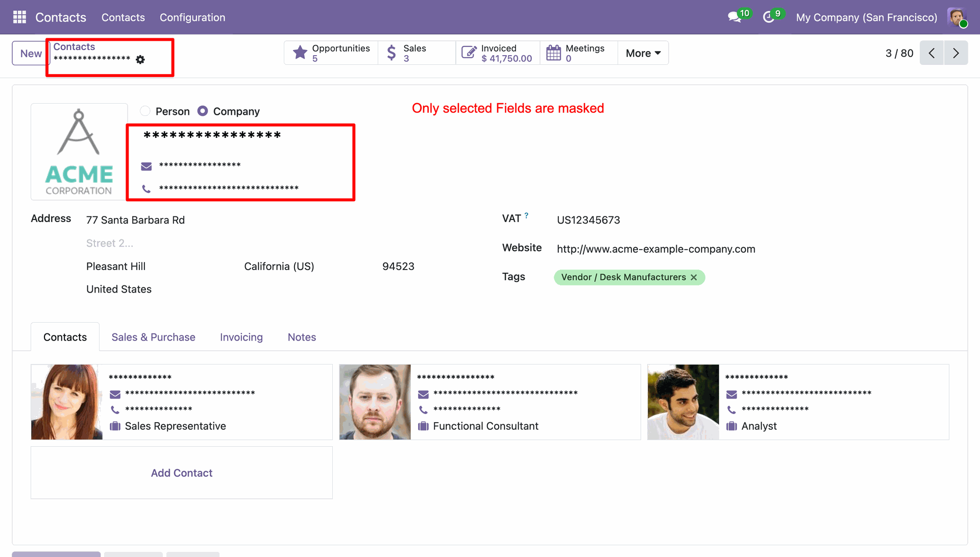Click the Sales Representative briefcase icon
Viewport: 980px width, 557px height.
[115, 426]
